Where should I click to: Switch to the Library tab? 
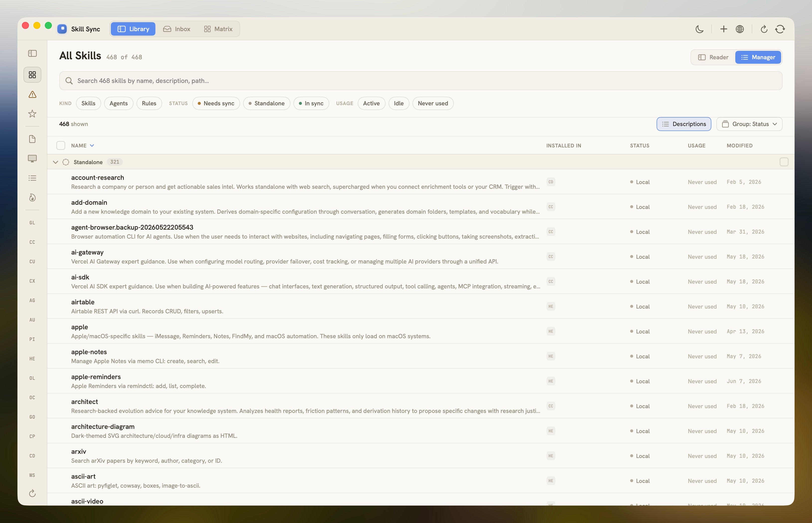point(133,29)
